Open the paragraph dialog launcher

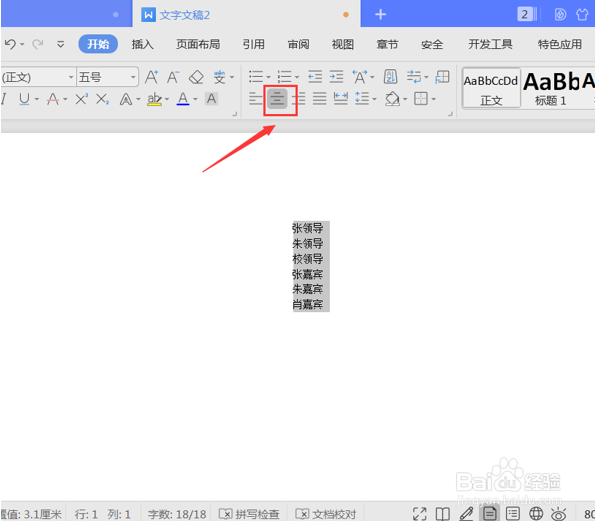pos(450,113)
